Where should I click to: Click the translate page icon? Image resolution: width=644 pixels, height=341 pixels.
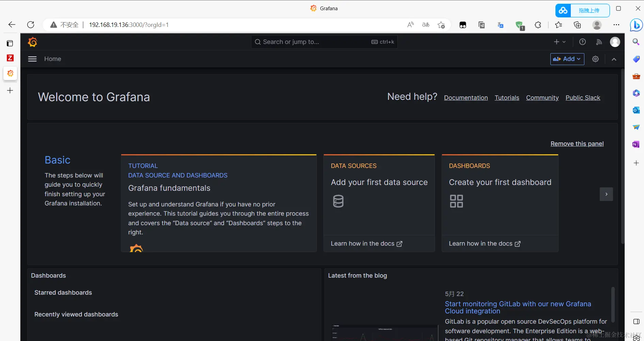pos(426,25)
